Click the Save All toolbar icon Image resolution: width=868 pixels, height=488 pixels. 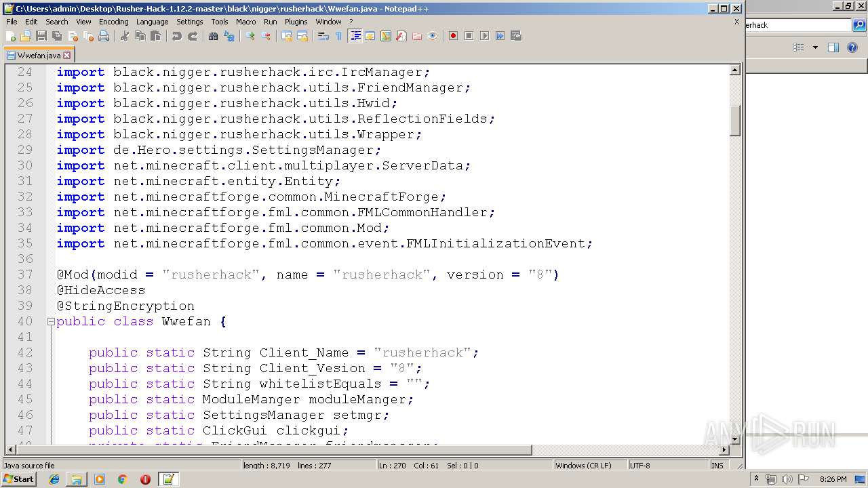tap(57, 36)
